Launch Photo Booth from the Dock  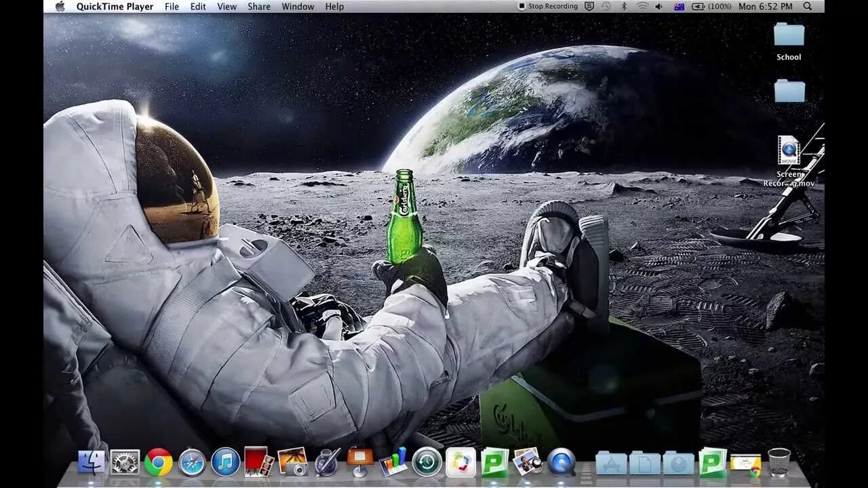point(259,461)
